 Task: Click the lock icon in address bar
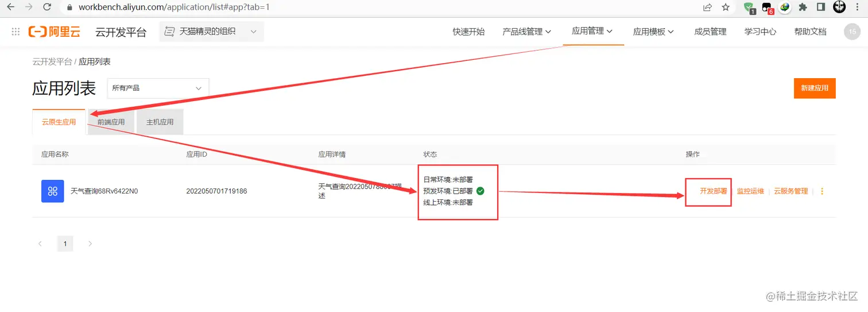(x=69, y=7)
